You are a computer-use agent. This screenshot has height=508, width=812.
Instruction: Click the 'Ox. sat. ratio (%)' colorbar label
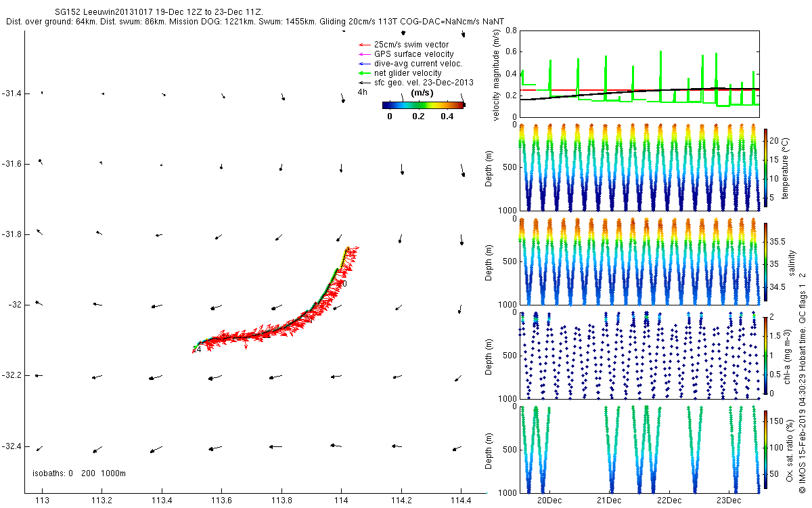[788, 449]
